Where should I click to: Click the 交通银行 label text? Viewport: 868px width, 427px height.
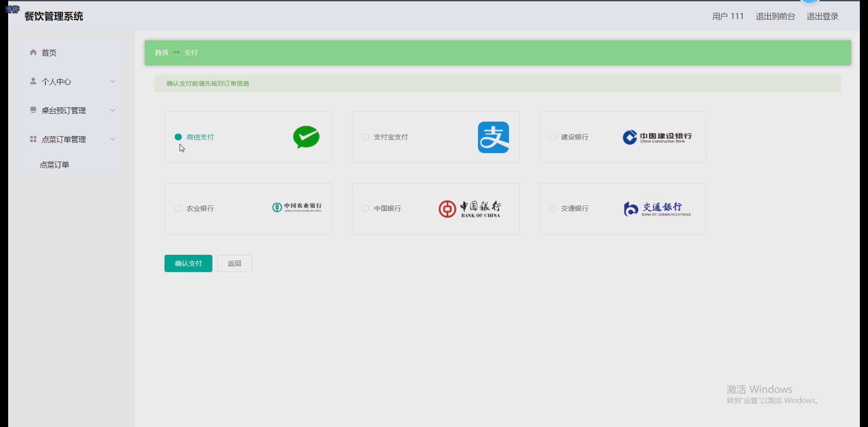tap(575, 209)
